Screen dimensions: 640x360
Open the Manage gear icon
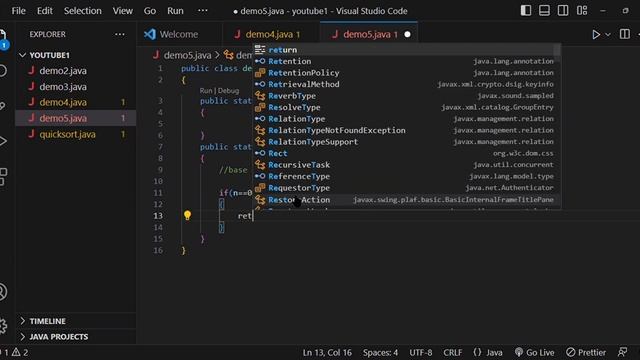point(3,326)
